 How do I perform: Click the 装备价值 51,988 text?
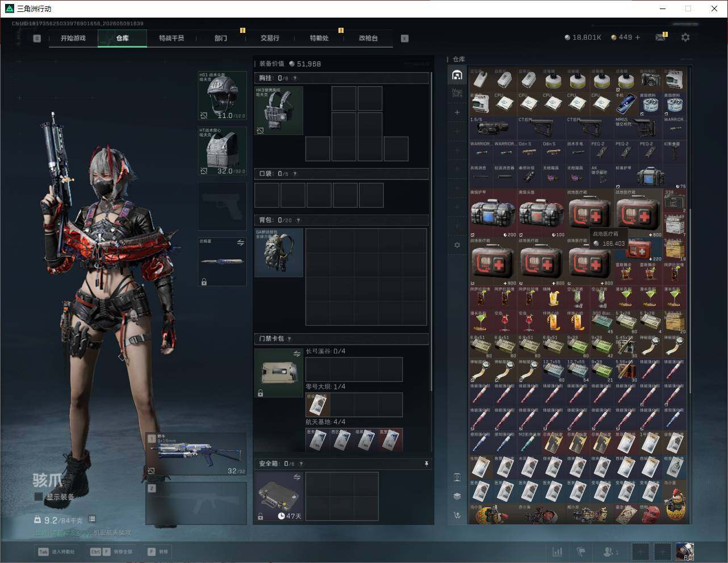click(290, 64)
